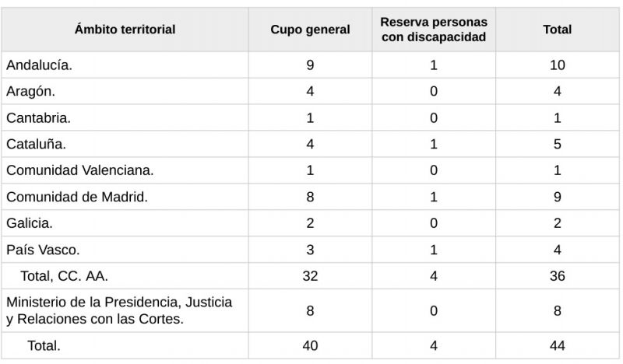Select the CC. AA. total value 36

(x=558, y=276)
